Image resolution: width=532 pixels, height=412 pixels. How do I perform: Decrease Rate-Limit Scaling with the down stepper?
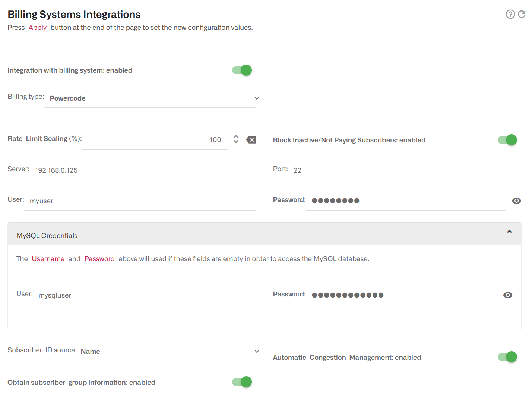click(x=236, y=142)
